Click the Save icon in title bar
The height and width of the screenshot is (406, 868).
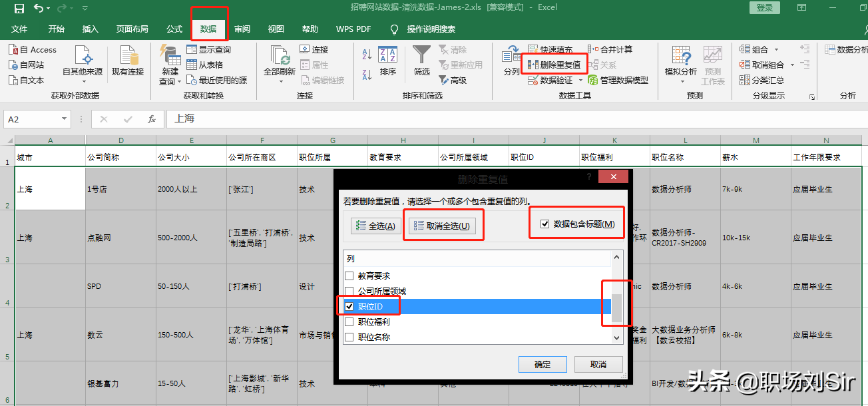click(x=19, y=9)
